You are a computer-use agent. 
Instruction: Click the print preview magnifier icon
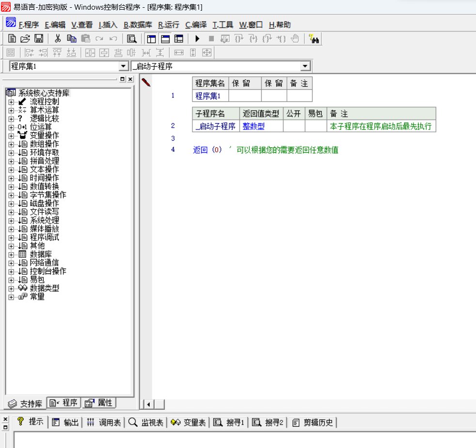131,39
